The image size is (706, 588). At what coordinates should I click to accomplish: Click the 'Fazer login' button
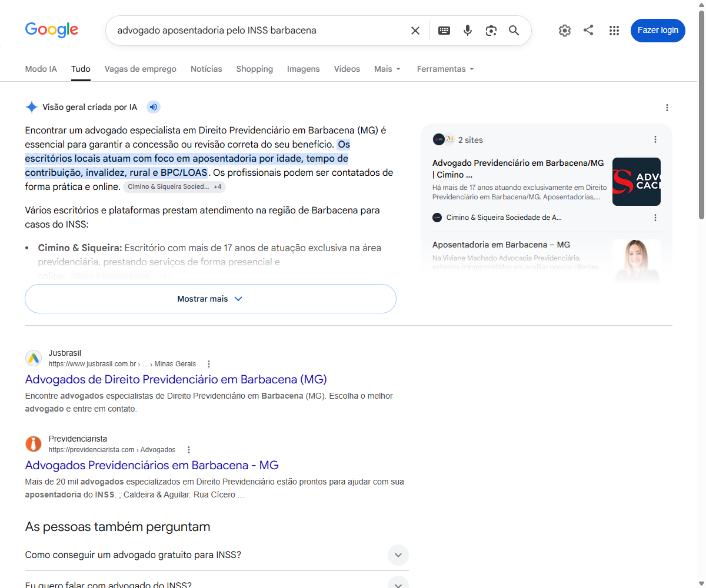pyautogui.click(x=658, y=31)
